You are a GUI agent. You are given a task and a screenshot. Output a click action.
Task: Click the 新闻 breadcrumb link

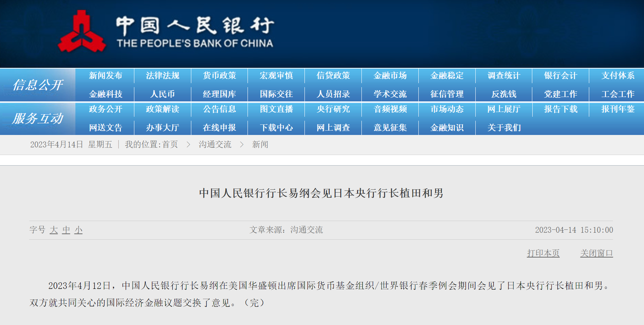point(260,144)
